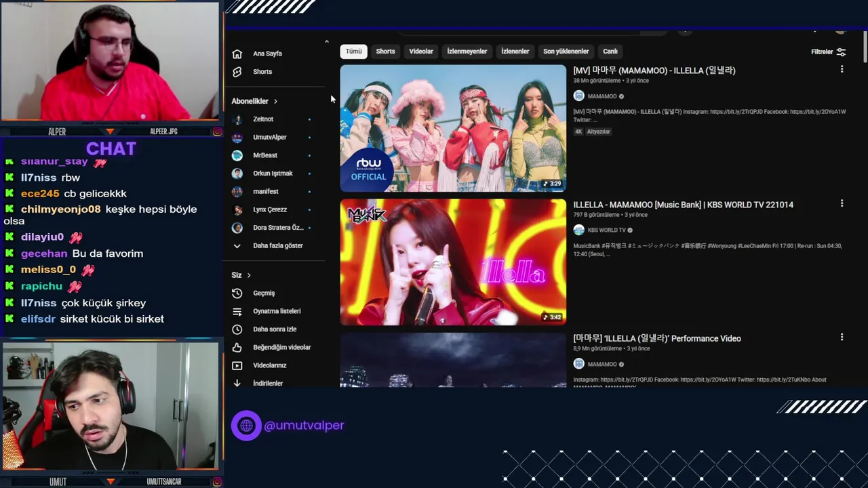
Task: Open Beğendiğim videolar thumbs-up icon
Action: (237, 348)
